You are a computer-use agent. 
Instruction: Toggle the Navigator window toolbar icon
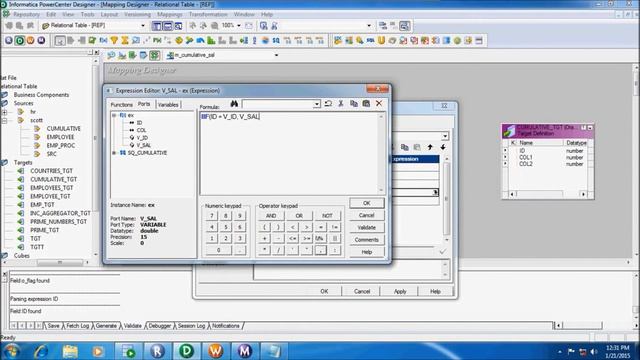click(157, 26)
